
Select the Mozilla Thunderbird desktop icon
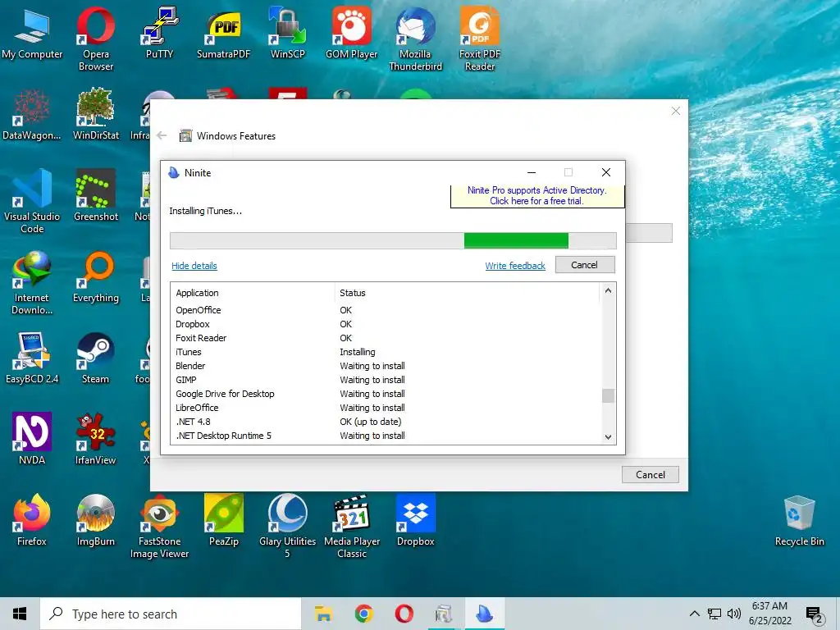[x=415, y=39]
